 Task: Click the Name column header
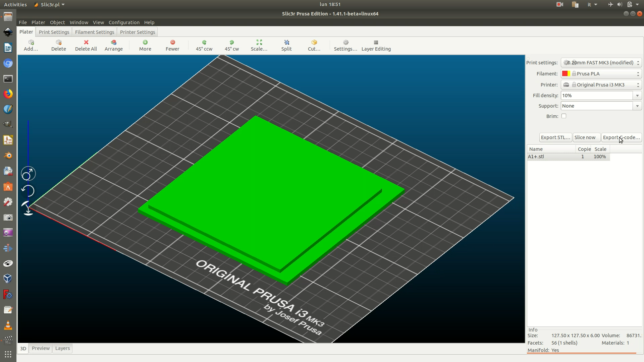(551, 149)
